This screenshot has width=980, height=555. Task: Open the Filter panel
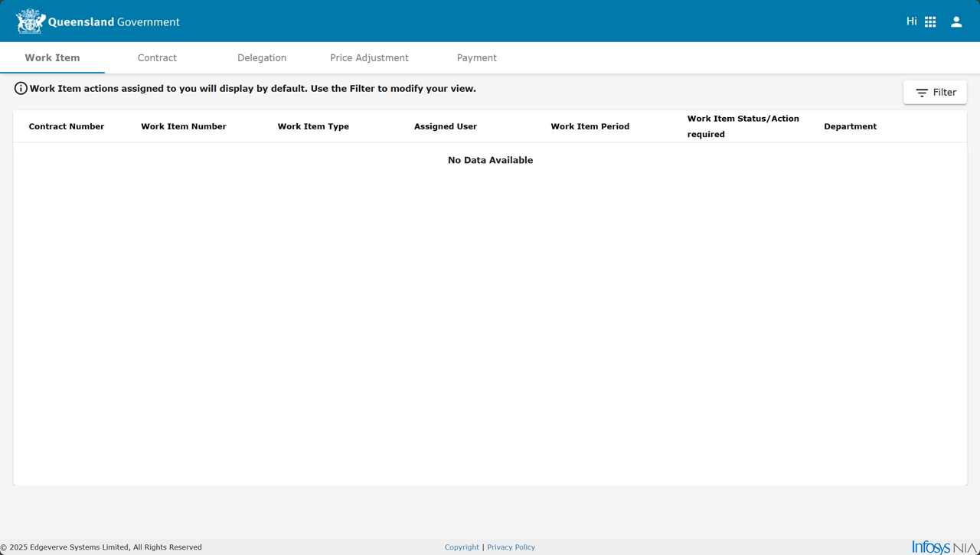pyautogui.click(x=935, y=93)
